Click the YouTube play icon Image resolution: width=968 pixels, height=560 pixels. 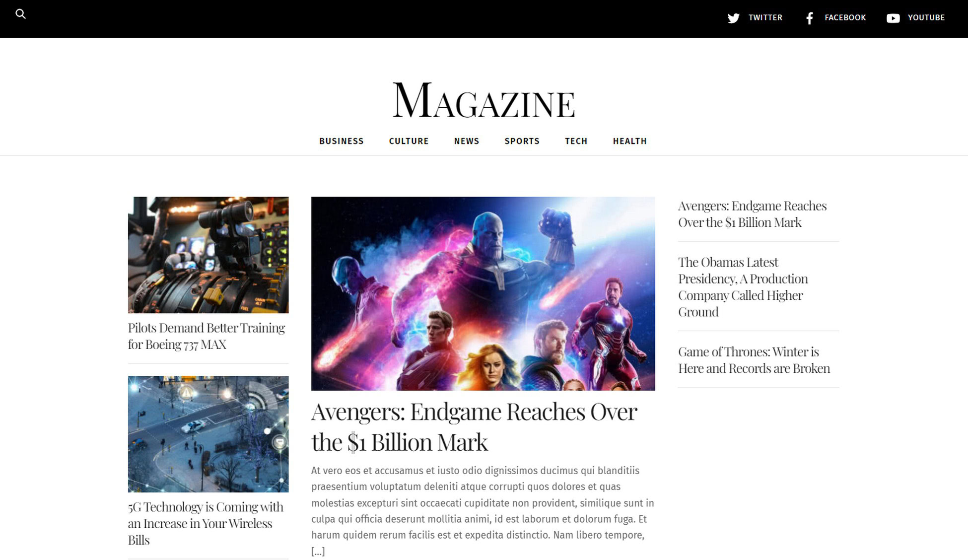coord(893,18)
